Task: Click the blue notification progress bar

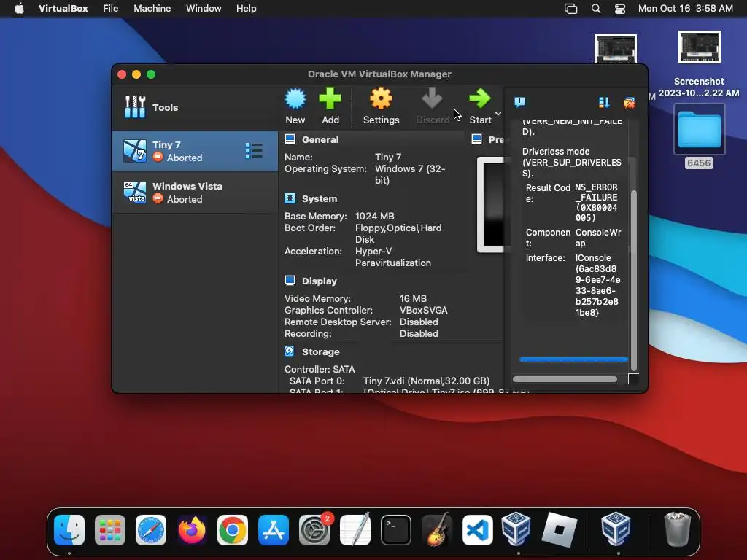Action: click(x=573, y=359)
